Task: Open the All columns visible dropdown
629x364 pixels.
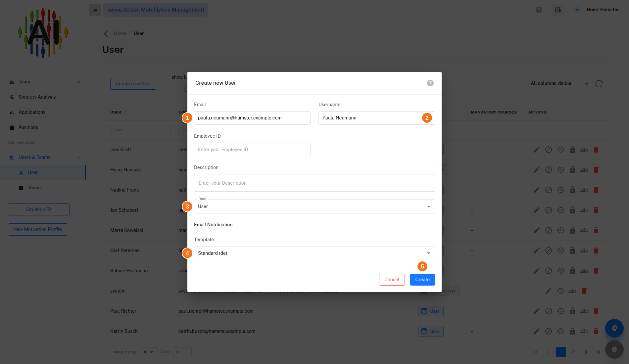Action: pos(559,84)
